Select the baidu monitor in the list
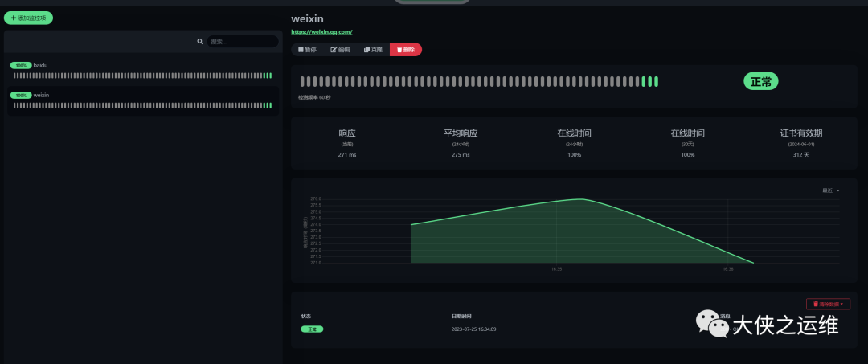868x364 pixels. coord(143,70)
